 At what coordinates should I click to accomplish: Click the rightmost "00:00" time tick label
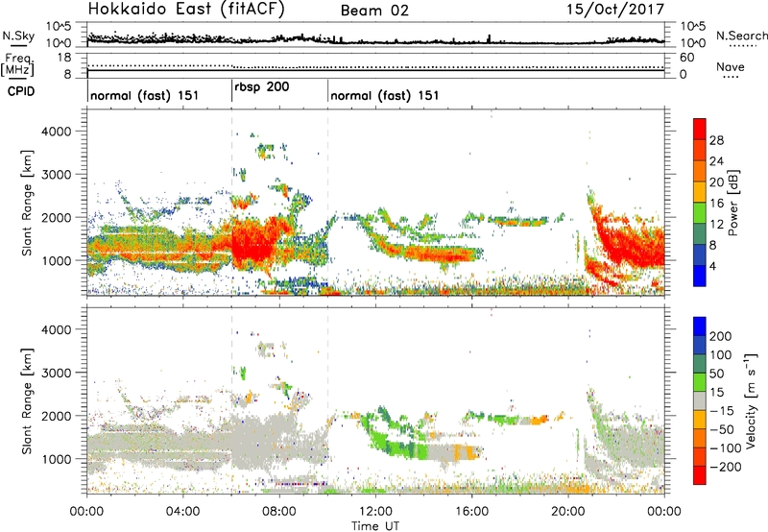[x=663, y=512]
